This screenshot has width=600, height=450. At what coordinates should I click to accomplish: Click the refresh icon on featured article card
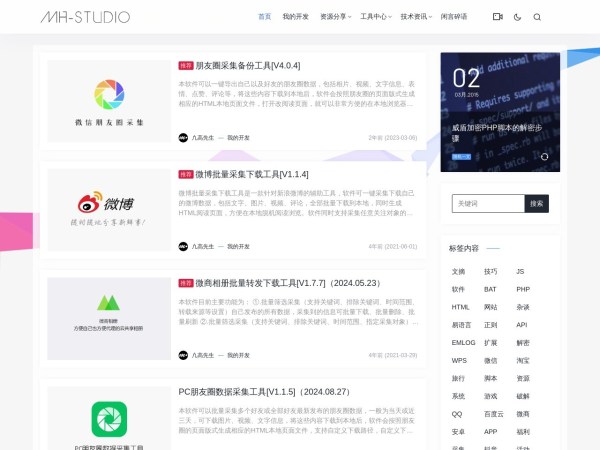pos(544,156)
